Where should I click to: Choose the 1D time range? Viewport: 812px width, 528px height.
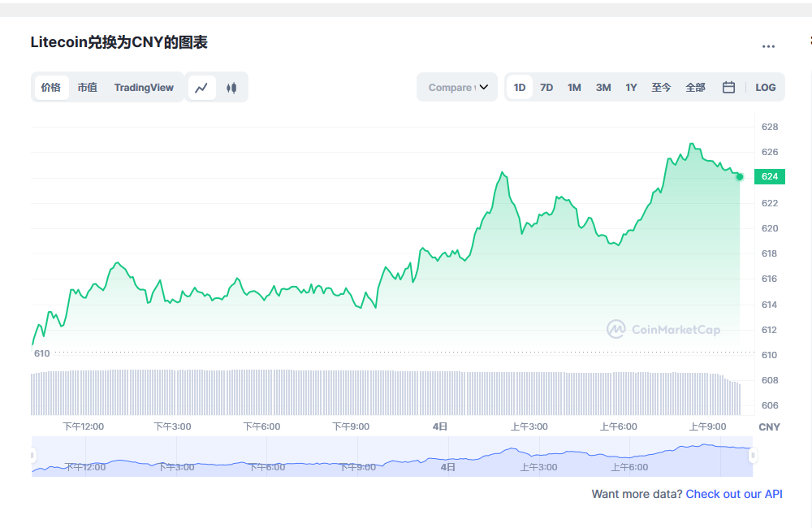[x=520, y=88]
